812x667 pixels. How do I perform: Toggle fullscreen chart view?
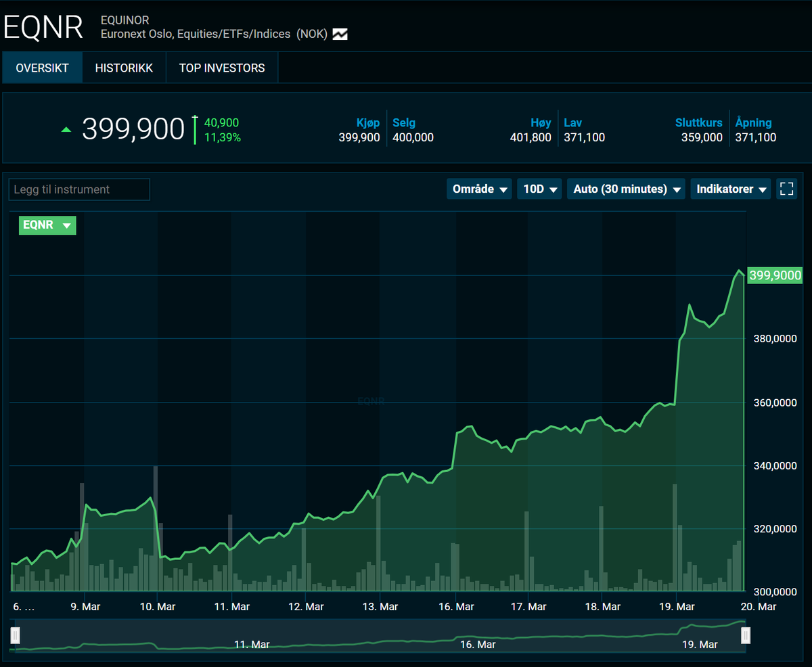coord(786,189)
